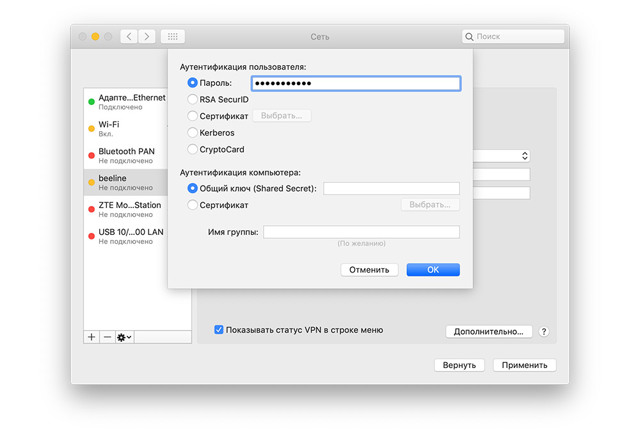Click the back navigation arrow in toolbar
Viewport: 640px width, 432px height.
pos(129,37)
